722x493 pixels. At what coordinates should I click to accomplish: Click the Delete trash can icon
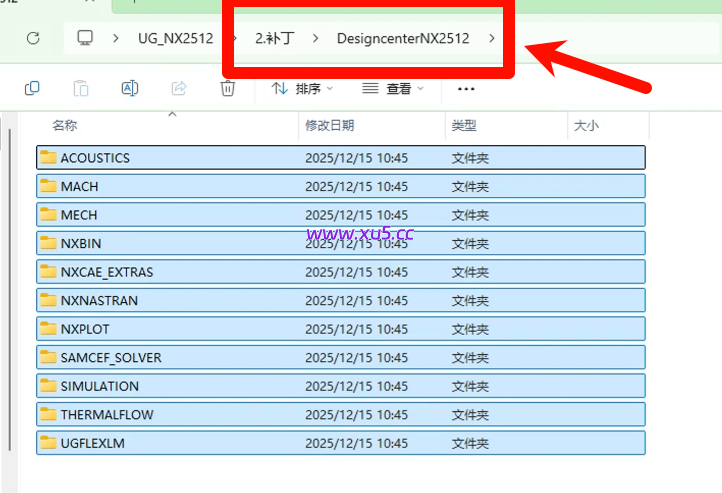point(227,88)
